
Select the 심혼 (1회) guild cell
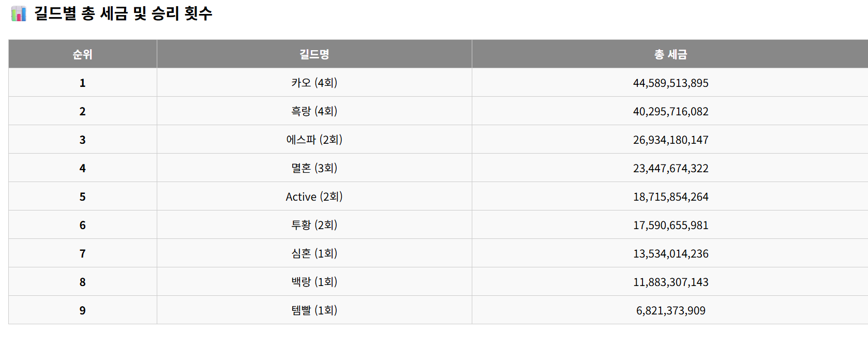(314, 253)
